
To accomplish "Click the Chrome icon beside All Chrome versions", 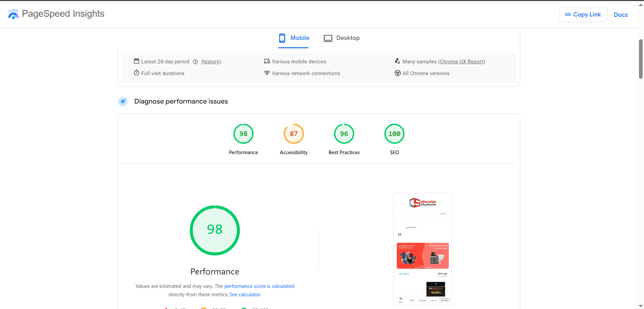I will click(397, 73).
